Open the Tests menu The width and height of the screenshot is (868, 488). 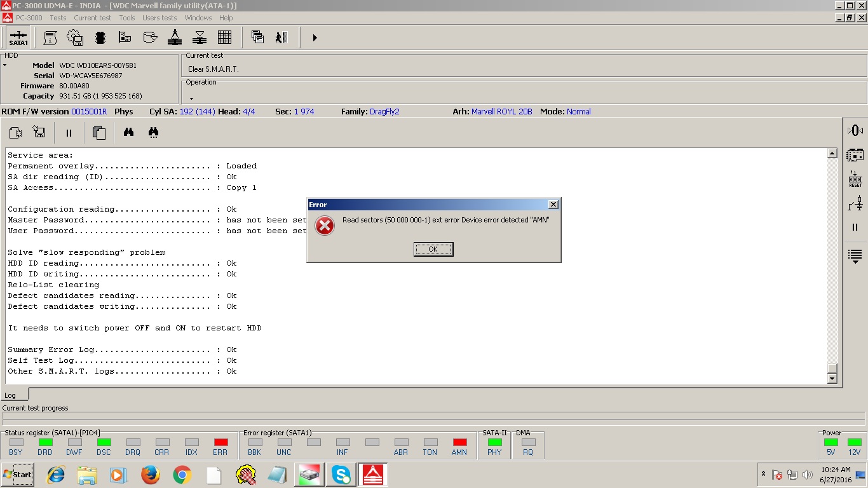click(58, 18)
